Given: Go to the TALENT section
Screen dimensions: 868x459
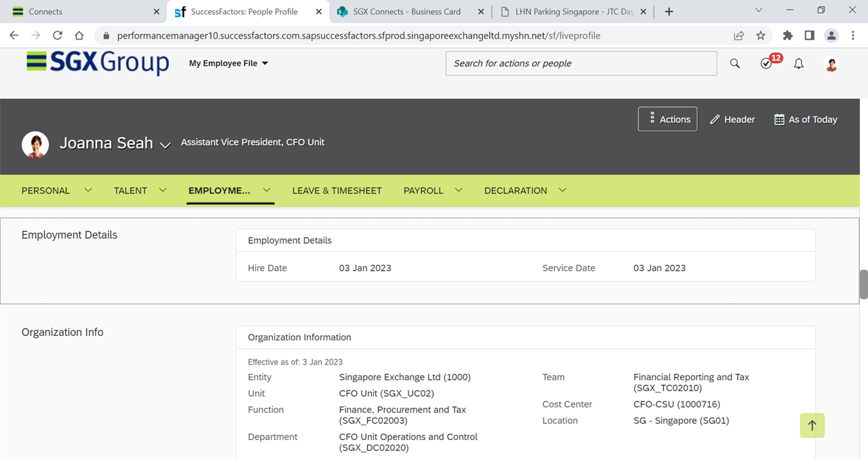Looking at the screenshot, I should pos(130,191).
